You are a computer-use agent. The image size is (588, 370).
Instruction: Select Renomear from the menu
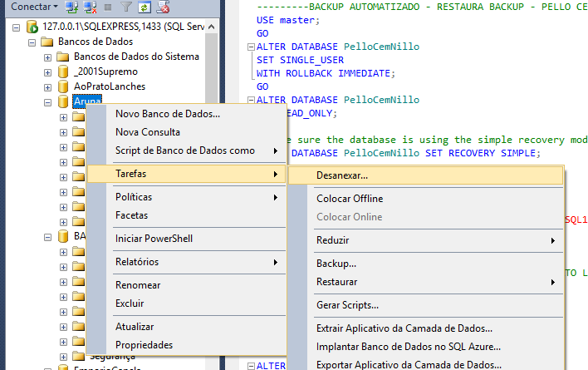(186, 285)
